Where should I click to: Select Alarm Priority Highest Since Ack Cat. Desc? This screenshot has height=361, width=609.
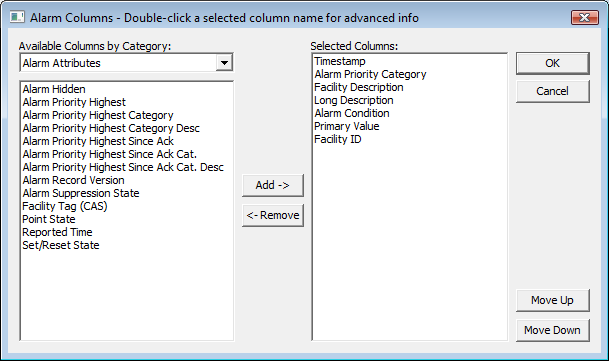pyautogui.click(x=123, y=167)
